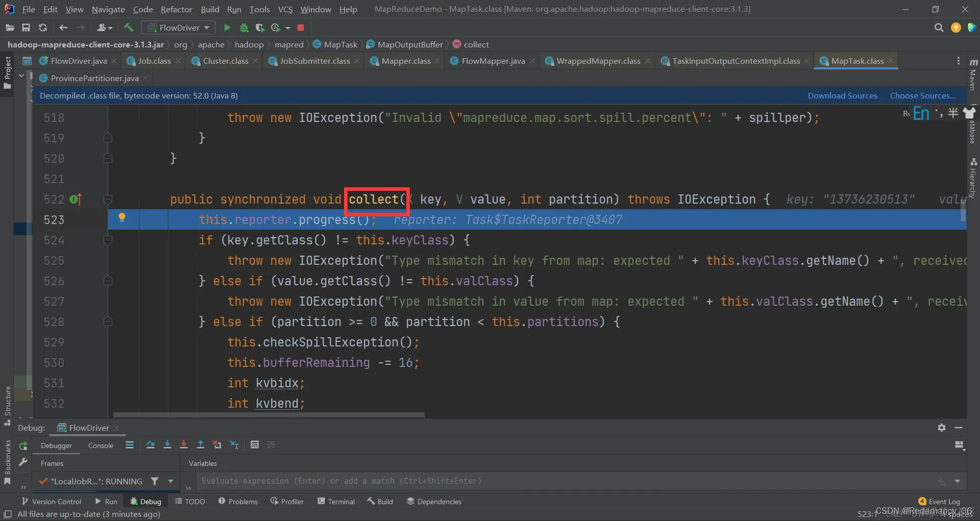Image resolution: width=980 pixels, height=521 pixels.
Task: Navigate back with the left arrow
Action: pyautogui.click(x=63, y=28)
